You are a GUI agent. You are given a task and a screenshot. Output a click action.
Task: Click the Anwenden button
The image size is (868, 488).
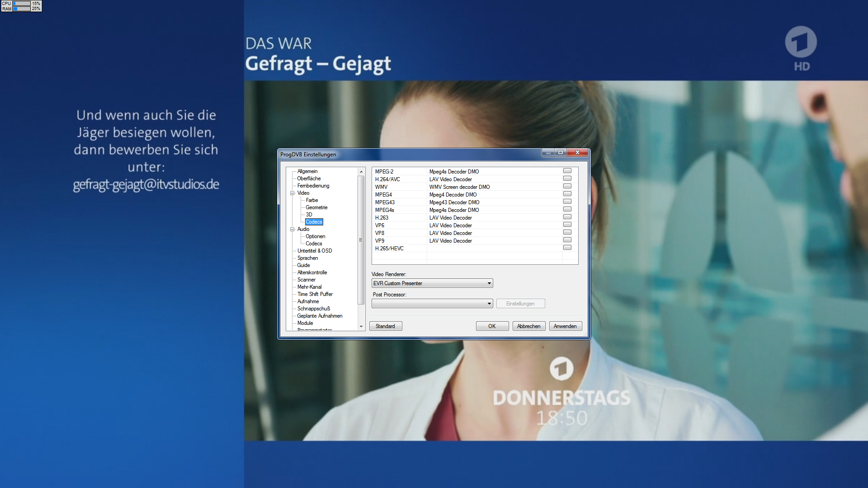(x=565, y=326)
